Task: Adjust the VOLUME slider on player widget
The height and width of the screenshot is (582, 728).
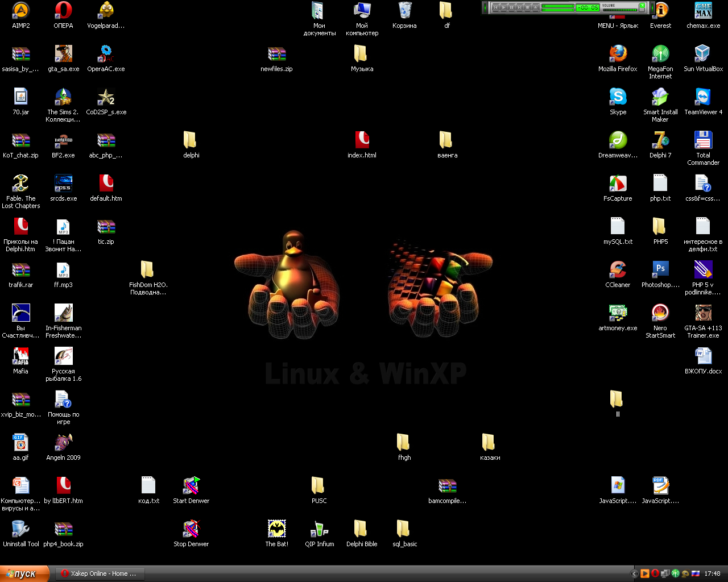Action: [620, 10]
